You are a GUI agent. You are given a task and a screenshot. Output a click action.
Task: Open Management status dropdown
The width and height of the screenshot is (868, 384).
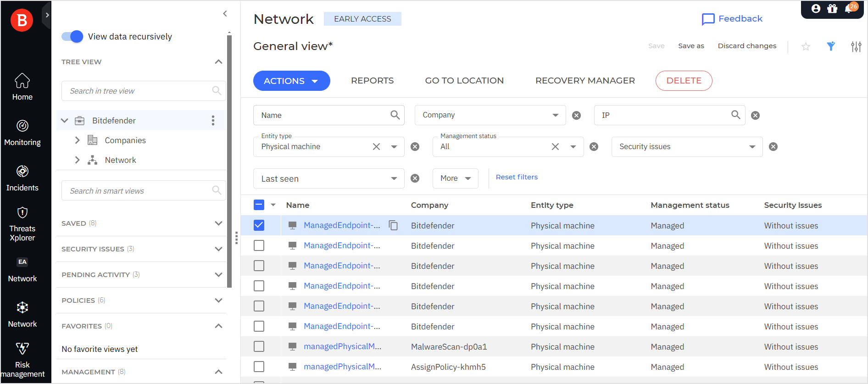point(573,146)
